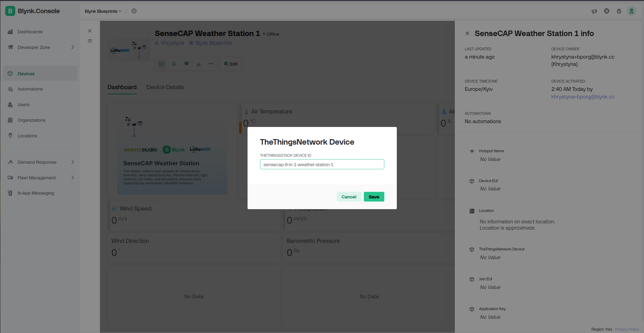The width and height of the screenshot is (644, 333).
Task: Close the device view panel
Action: [x=90, y=31]
